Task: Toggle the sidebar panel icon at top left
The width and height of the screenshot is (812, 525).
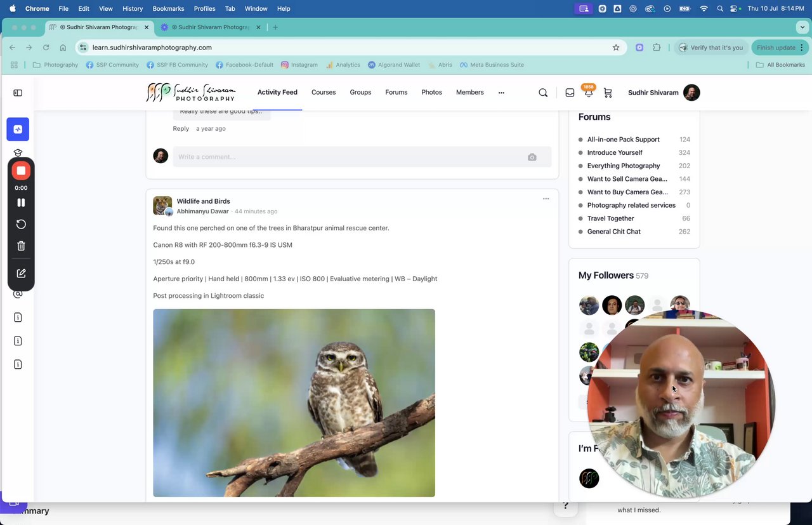Action: point(18,93)
